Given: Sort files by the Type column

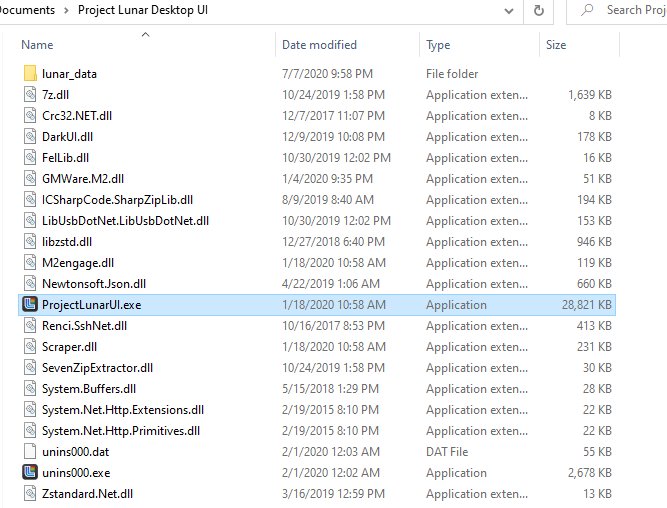Looking at the screenshot, I should point(438,45).
